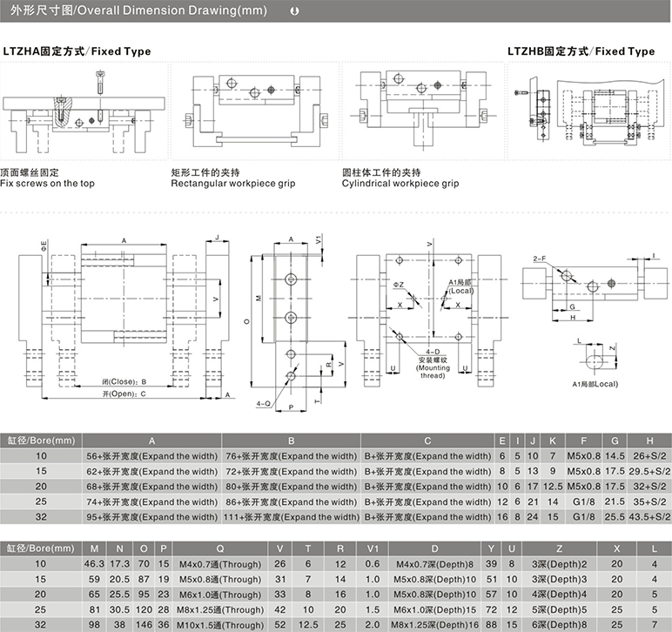The height and width of the screenshot is (632, 672).
Task: Click the '开(Open): C' dimension label
Action: click(124, 393)
